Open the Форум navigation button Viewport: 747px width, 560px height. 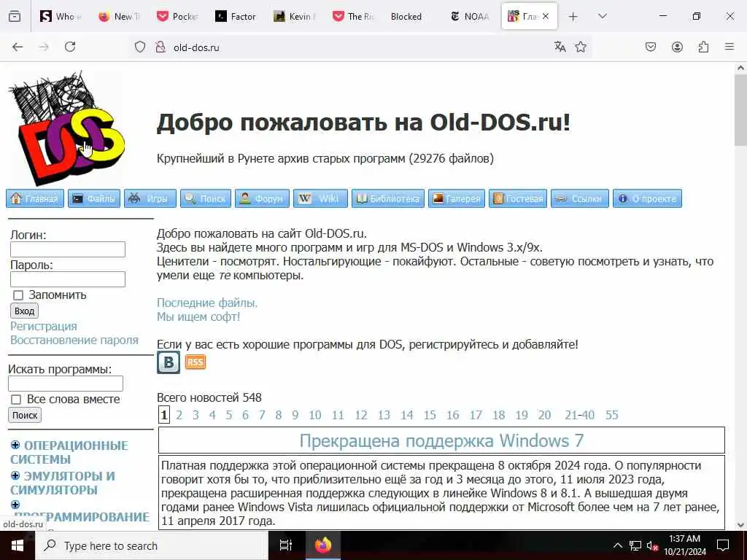(262, 198)
